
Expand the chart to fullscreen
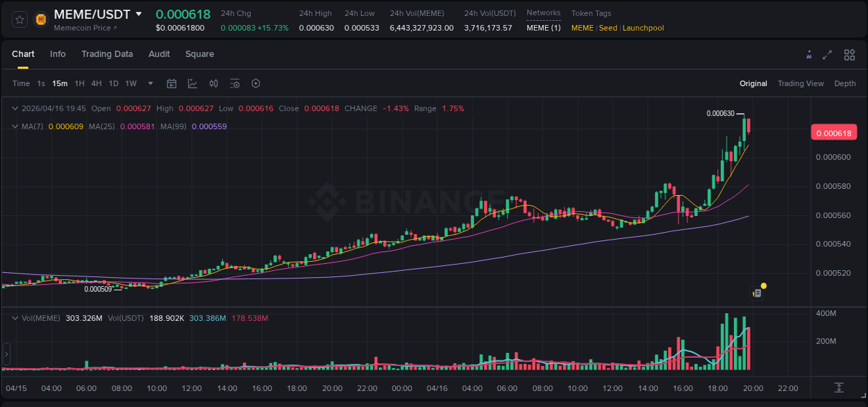tap(828, 54)
